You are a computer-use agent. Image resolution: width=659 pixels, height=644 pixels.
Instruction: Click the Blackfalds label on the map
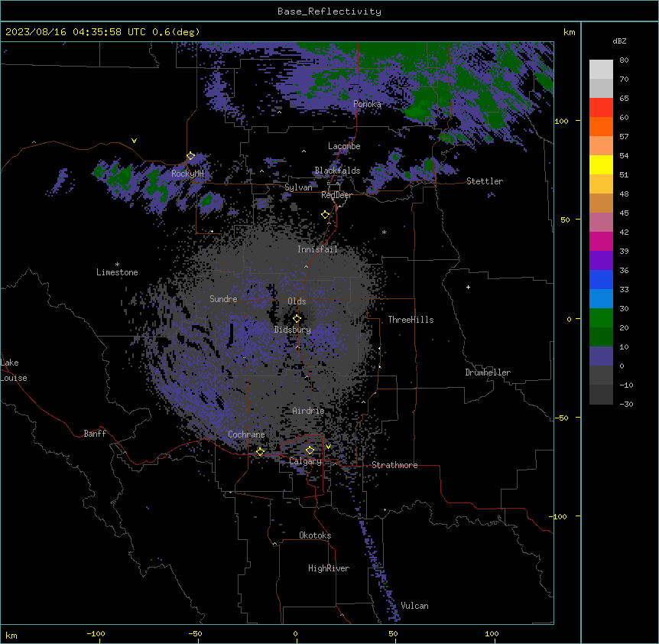337,171
